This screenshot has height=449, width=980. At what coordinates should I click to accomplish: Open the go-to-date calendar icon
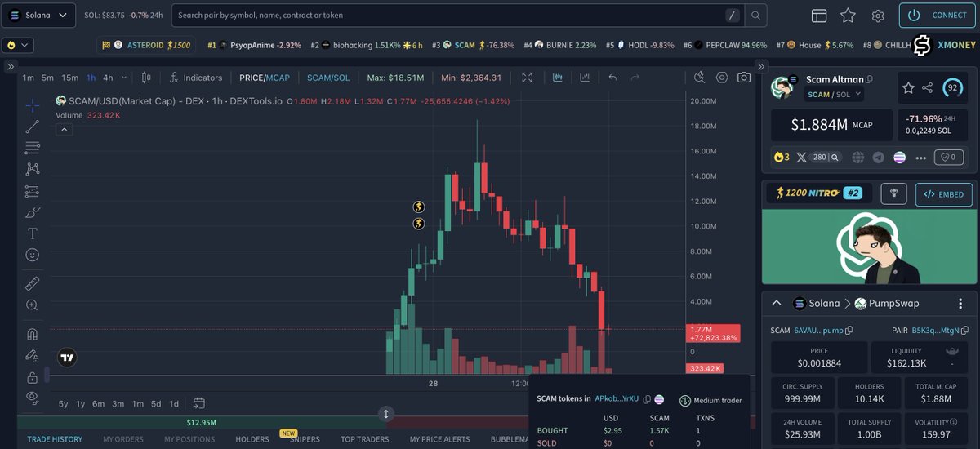point(198,403)
